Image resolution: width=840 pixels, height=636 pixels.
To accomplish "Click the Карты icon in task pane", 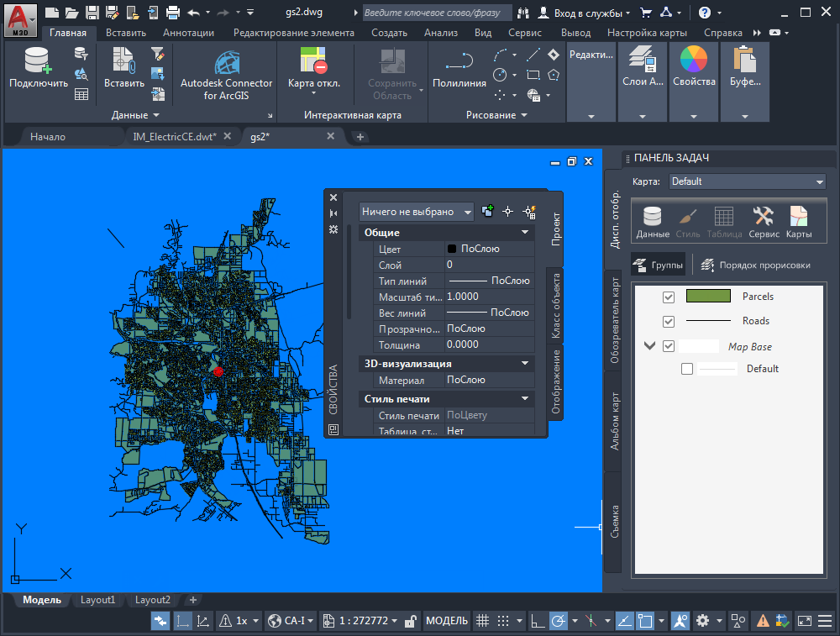I will (798, 223).
